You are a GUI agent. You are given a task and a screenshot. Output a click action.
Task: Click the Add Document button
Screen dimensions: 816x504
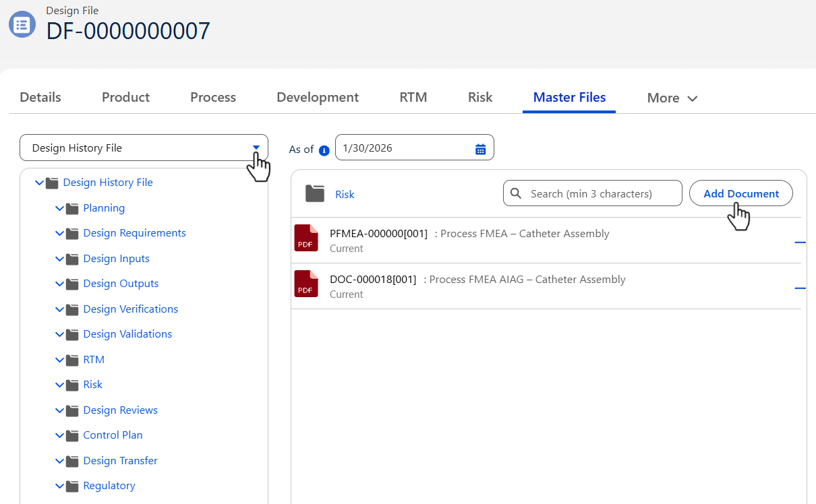[x=740, y=193]
